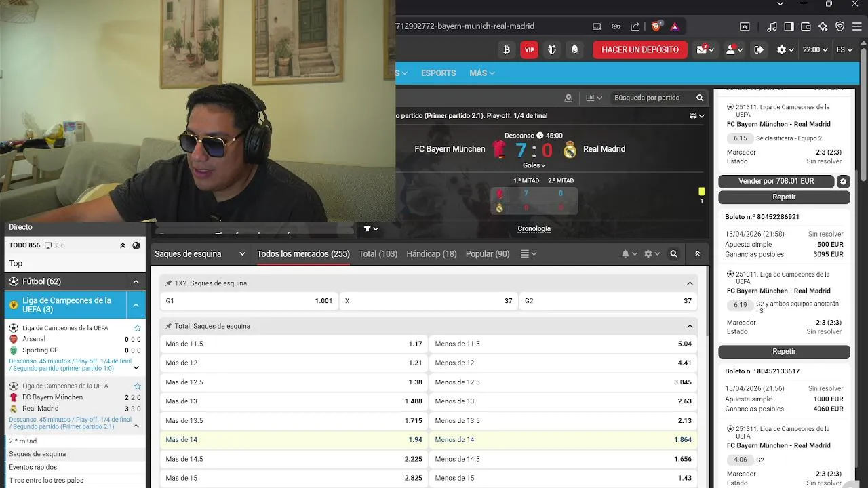Open the browser hamburger menu
Screen dimensions: 868x488
pyautogui.click(x=856, y=26)
